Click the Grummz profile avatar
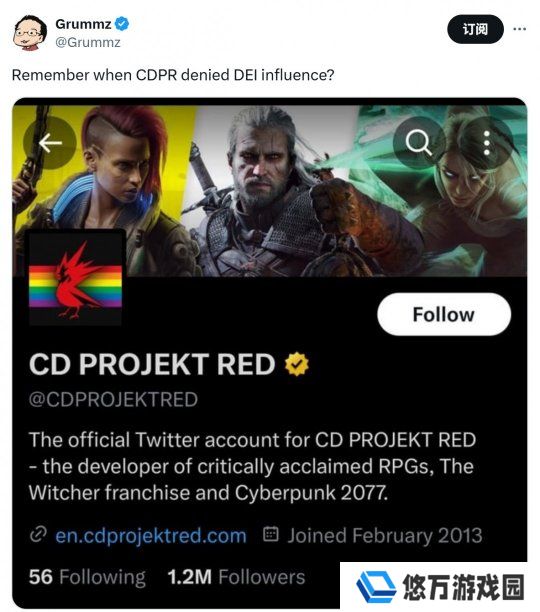 tap(30, 33)
